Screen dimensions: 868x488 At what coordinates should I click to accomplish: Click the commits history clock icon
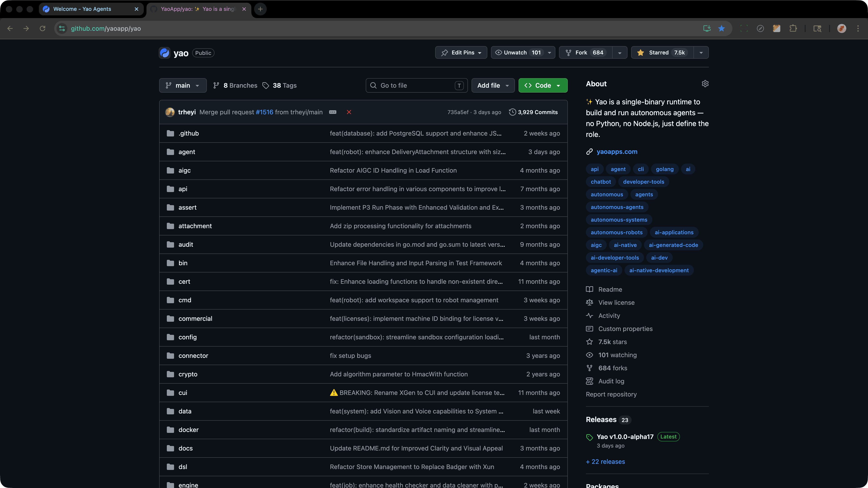512,112
